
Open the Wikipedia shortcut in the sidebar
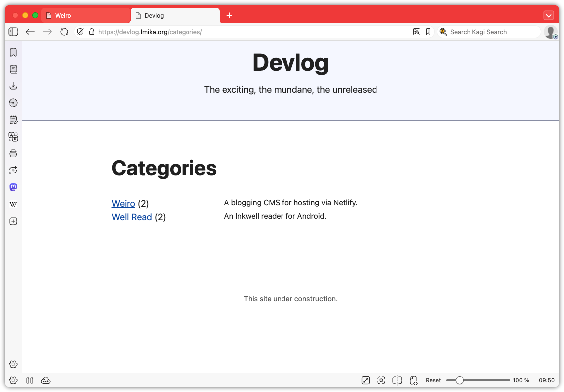click(x=13, y=204)
